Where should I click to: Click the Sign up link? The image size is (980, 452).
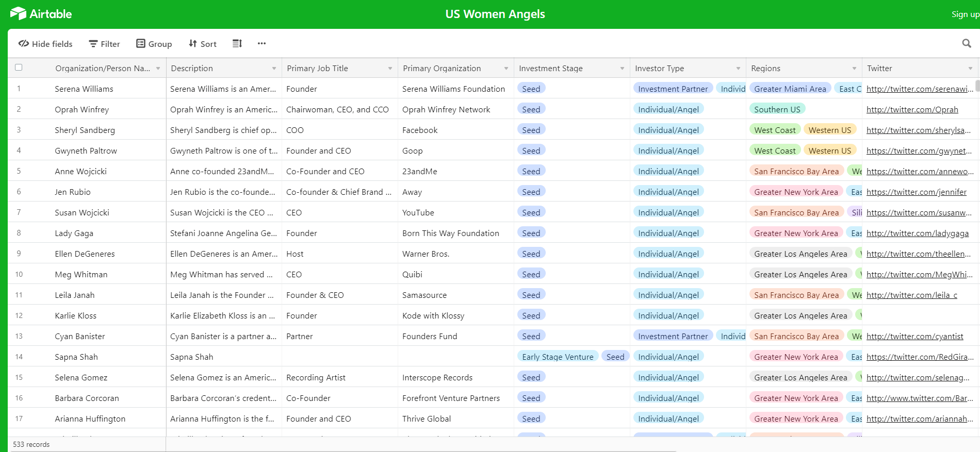[965, 14]
